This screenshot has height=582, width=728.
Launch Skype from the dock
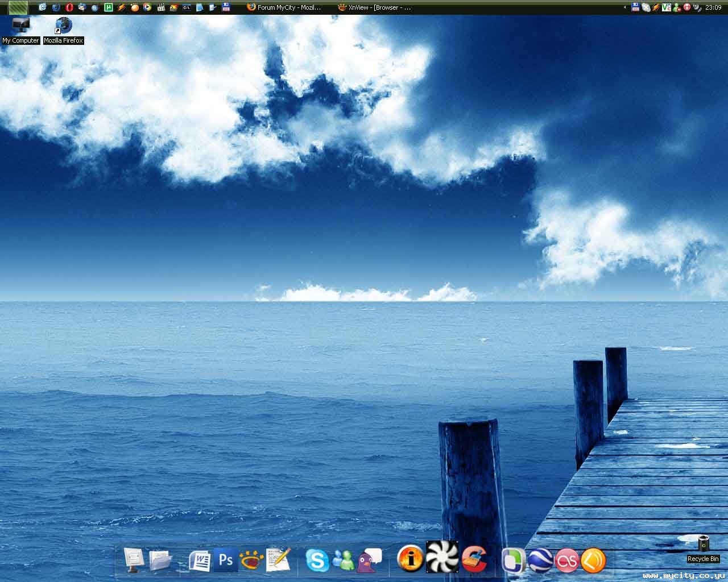317,560
